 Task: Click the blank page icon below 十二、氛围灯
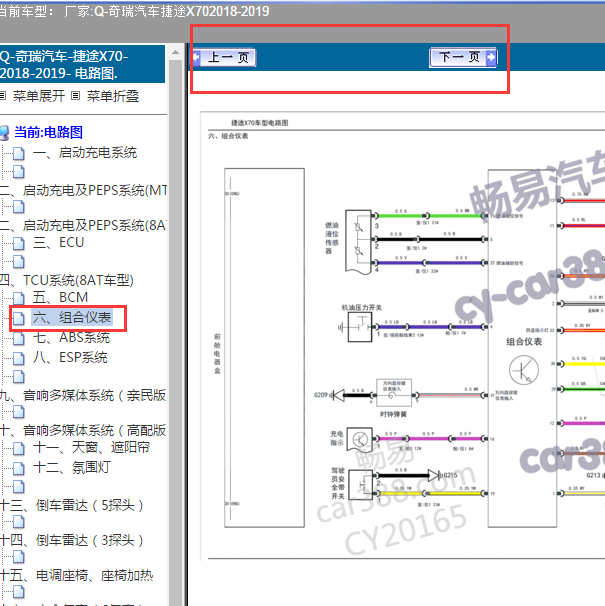(19, 487)
